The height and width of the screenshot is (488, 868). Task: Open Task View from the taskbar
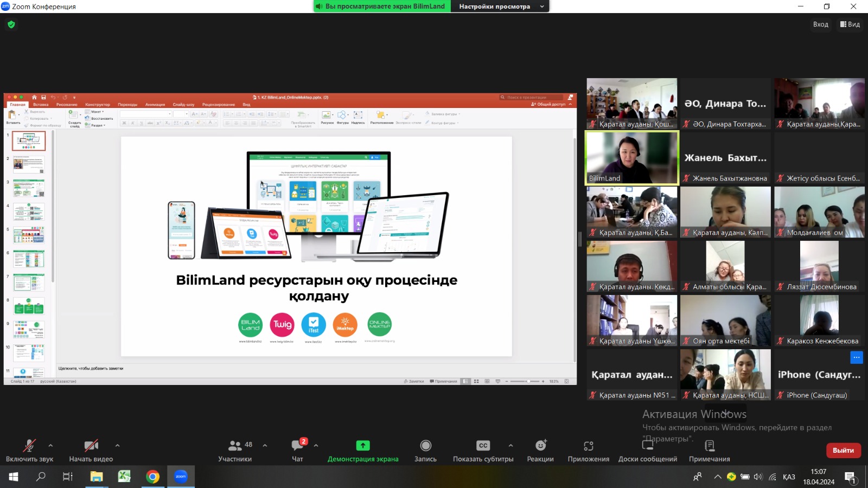pyautogui.click(x=68, y=477)
